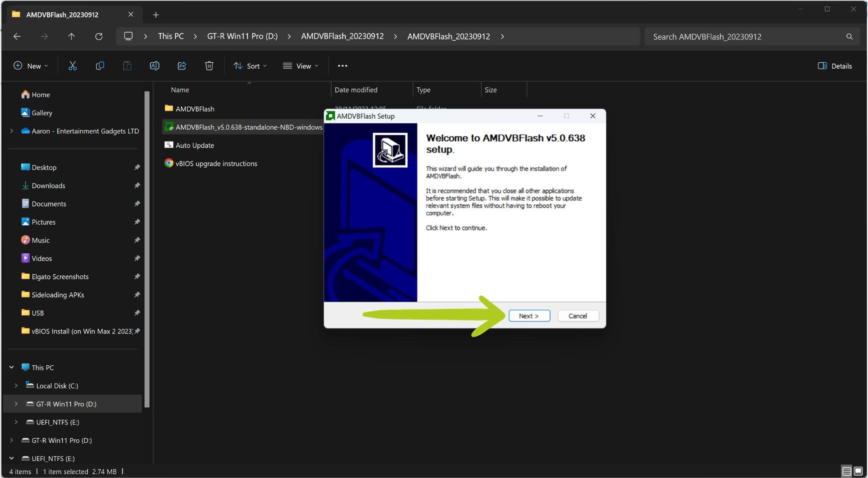868x478 pixels.
Task: Go up one folder level
Action: click(71, 36)
